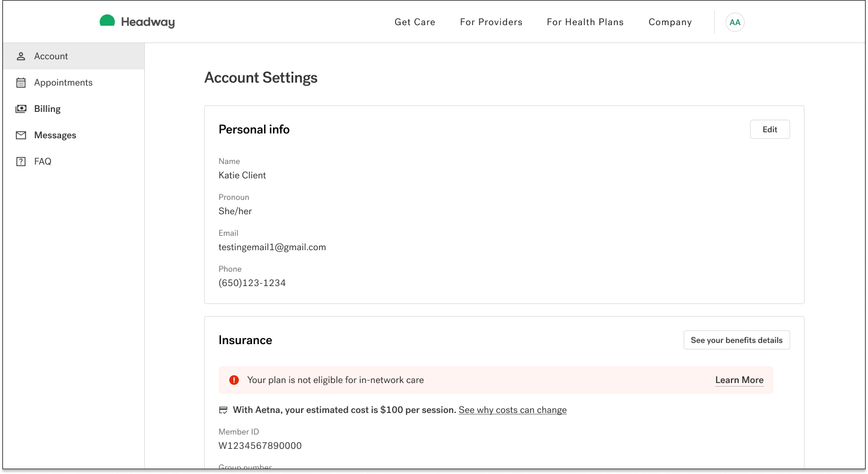
Task: Click the Learn More link
Action: (x=739, y=379)
